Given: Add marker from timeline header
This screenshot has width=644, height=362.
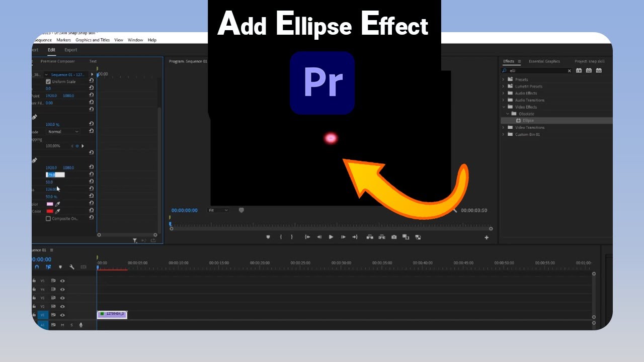Looking at the screenshot, I should 60,267.
